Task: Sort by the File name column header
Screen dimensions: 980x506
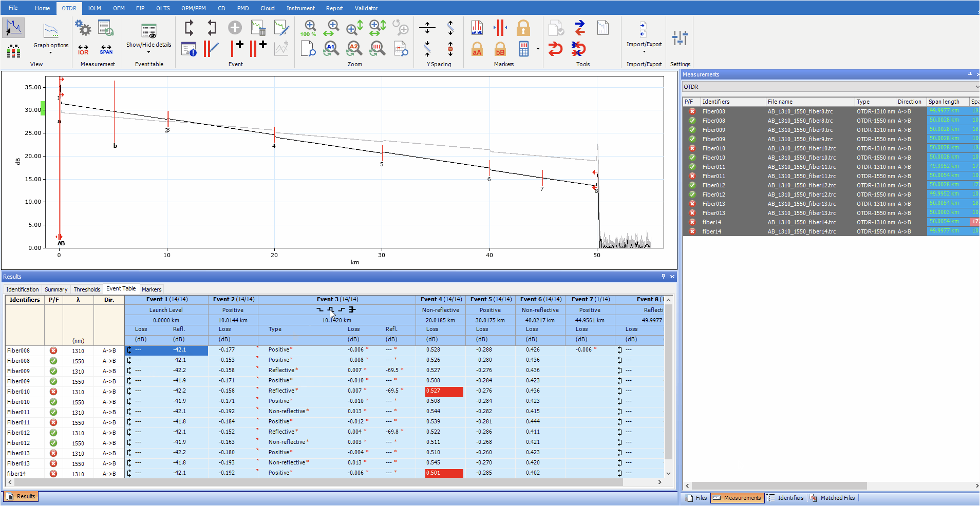Action: pyautogui.click(x=810, y=102)
